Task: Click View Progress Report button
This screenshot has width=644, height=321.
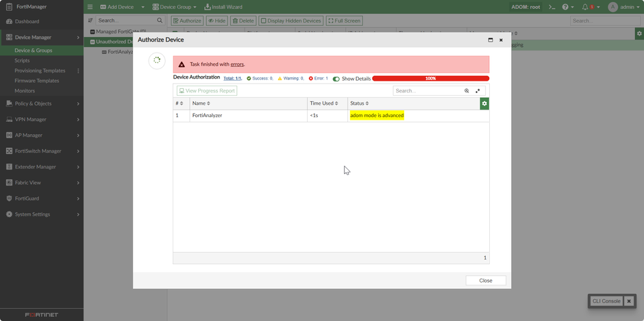Action: [207, 91]
